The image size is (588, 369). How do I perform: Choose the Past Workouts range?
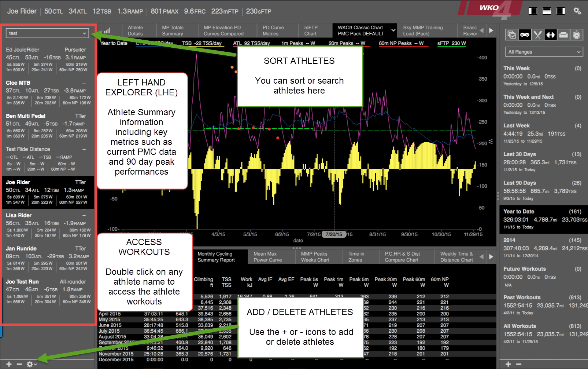coord(544,305)
